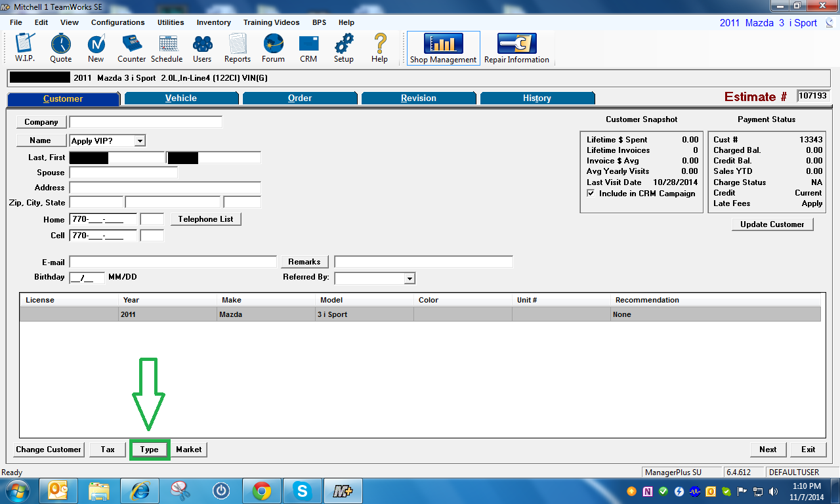Open the Utilities menu
The height and width of the screenshot is (504, 840).
click(x=171, y=22)
